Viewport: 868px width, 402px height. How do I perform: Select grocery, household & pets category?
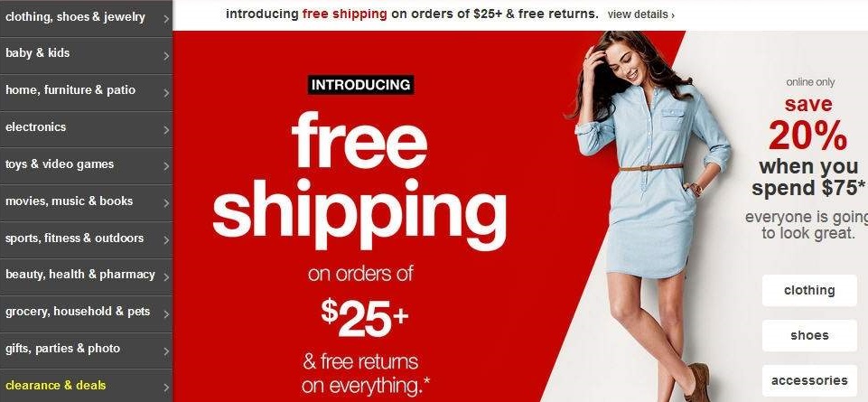(87, 314)
